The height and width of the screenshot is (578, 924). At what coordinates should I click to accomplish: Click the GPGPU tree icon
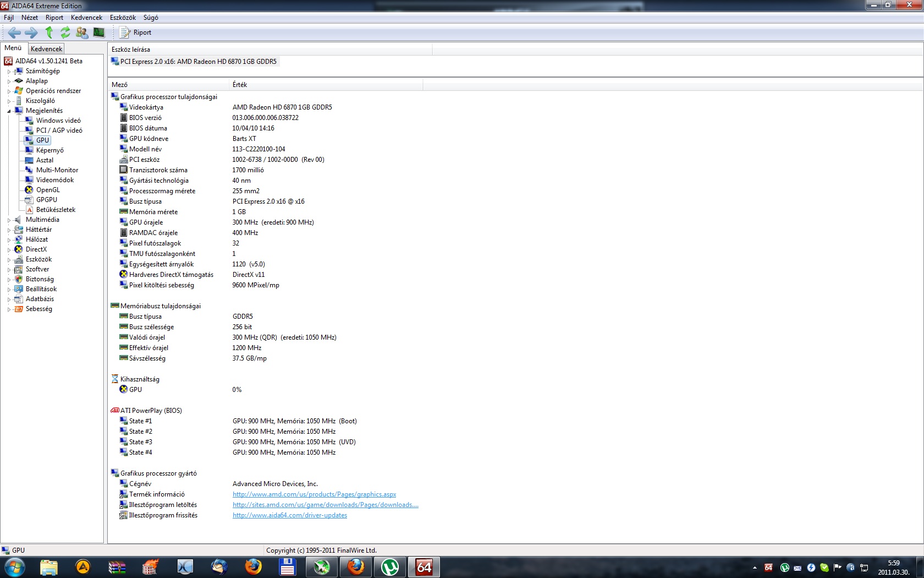click(29, 200)
